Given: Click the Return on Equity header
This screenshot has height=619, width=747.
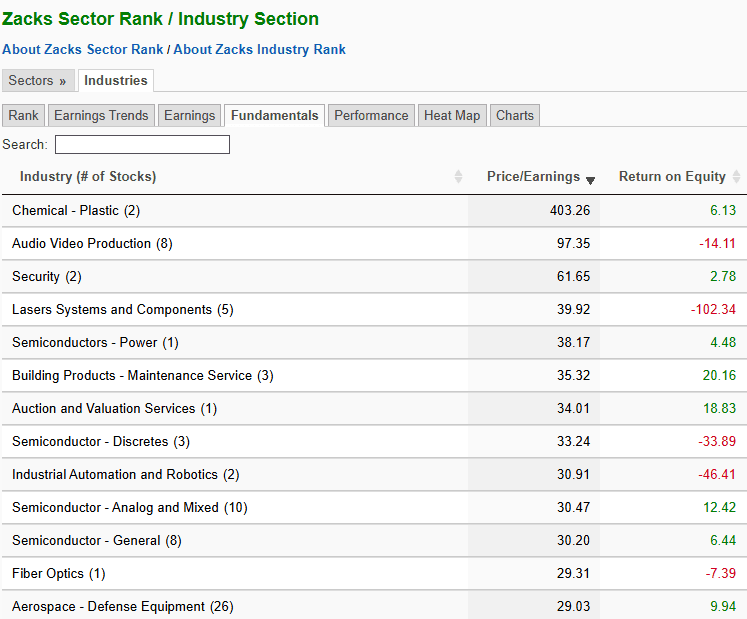Looking at the screenshot, I should point(672,176).
